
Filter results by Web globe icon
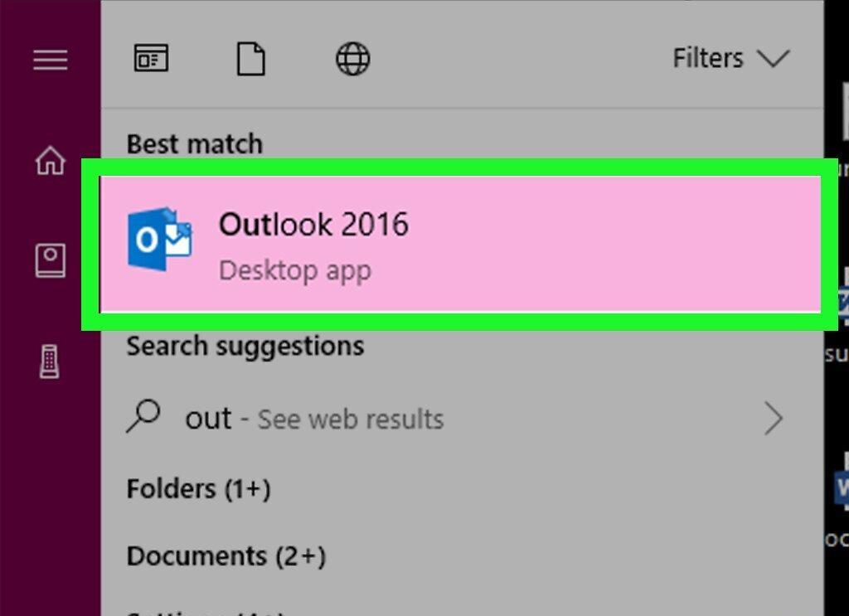[353, 59]
